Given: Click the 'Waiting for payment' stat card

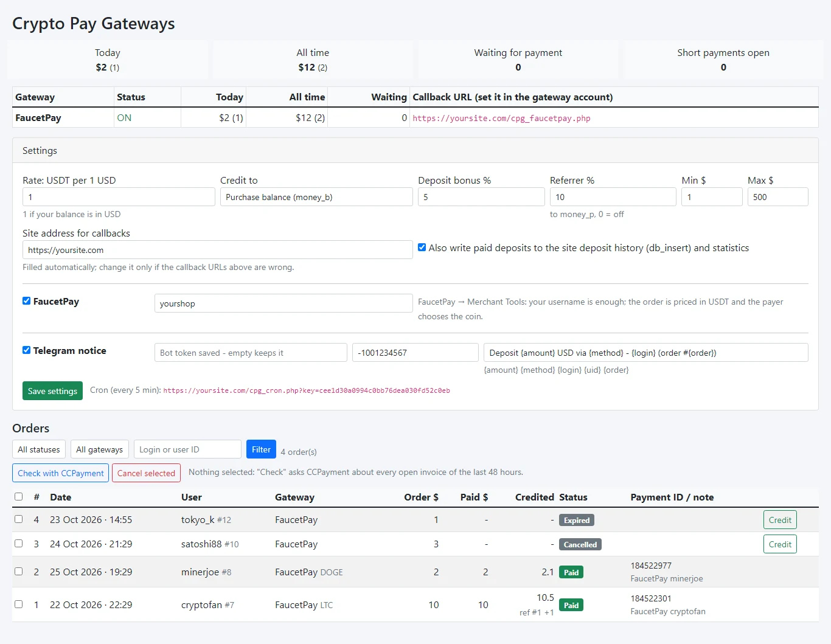Looking at the screenshot, I should point(518,60).
